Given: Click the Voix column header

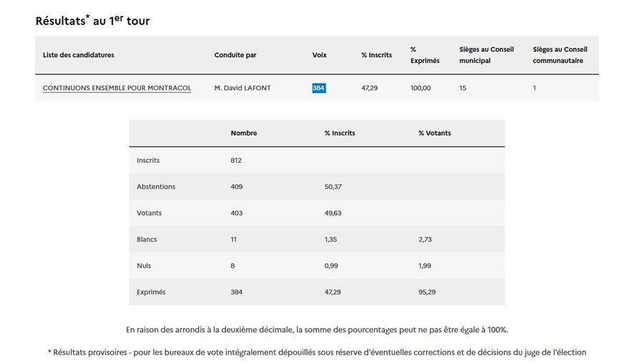Looking at the screenshot, I should (x=320, y=55).
